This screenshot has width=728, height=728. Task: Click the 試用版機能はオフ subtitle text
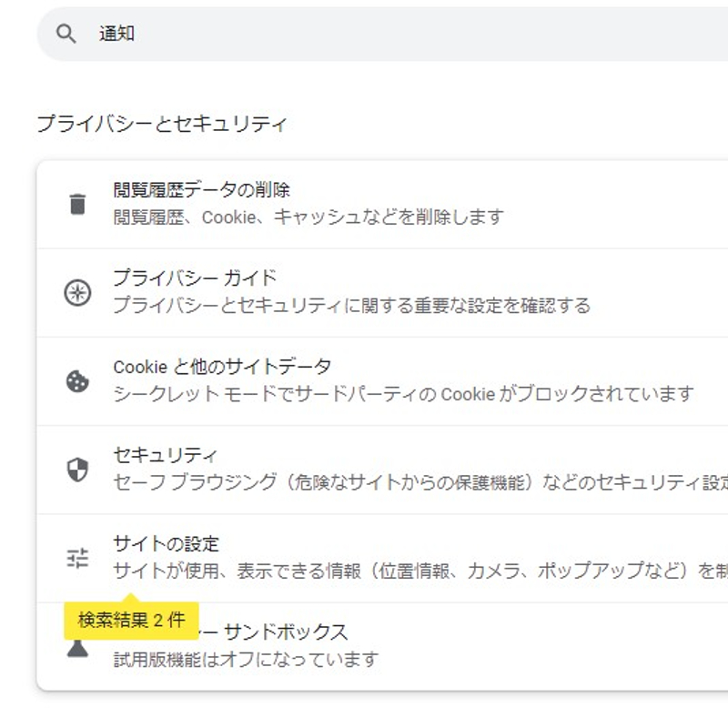tap(246, 660)
